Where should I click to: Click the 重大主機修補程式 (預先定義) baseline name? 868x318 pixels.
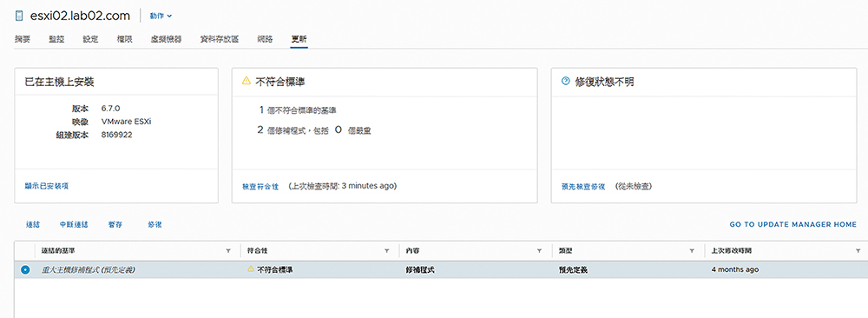click(x=89, y=270)
